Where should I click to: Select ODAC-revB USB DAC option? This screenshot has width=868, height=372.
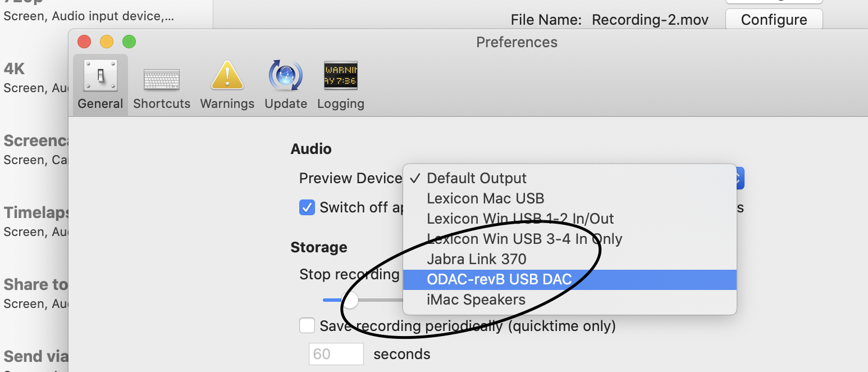pyautogui.click(x=499, y=279)
